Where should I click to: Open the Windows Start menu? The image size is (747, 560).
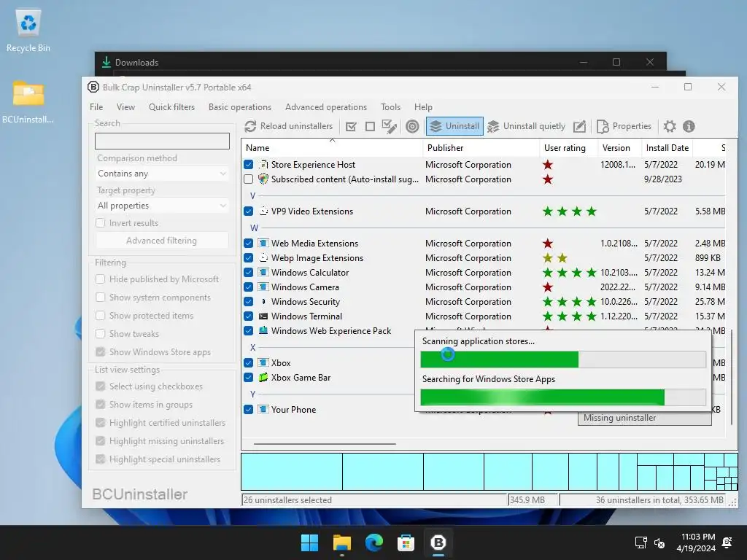309,542
